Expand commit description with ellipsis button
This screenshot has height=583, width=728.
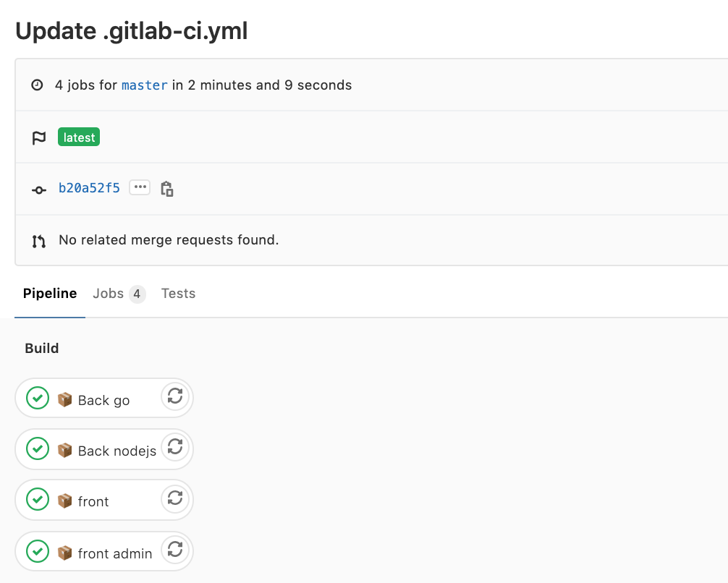(140, 188)
